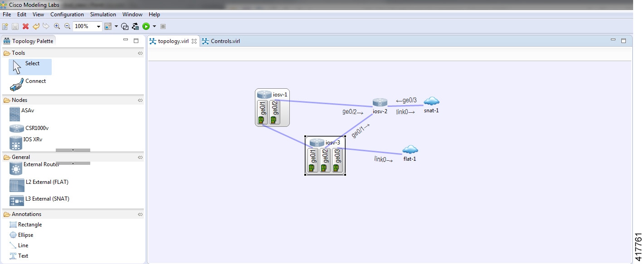Viewport: 644px width, 264px height.
Task: Click the label tag icon in toolbar
Action: click(108, 27)
